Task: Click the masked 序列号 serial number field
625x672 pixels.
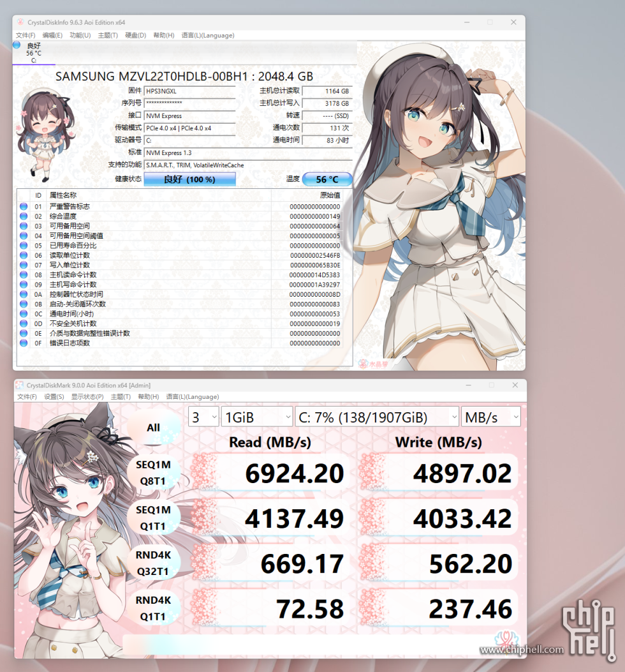Action: [190, 103]
